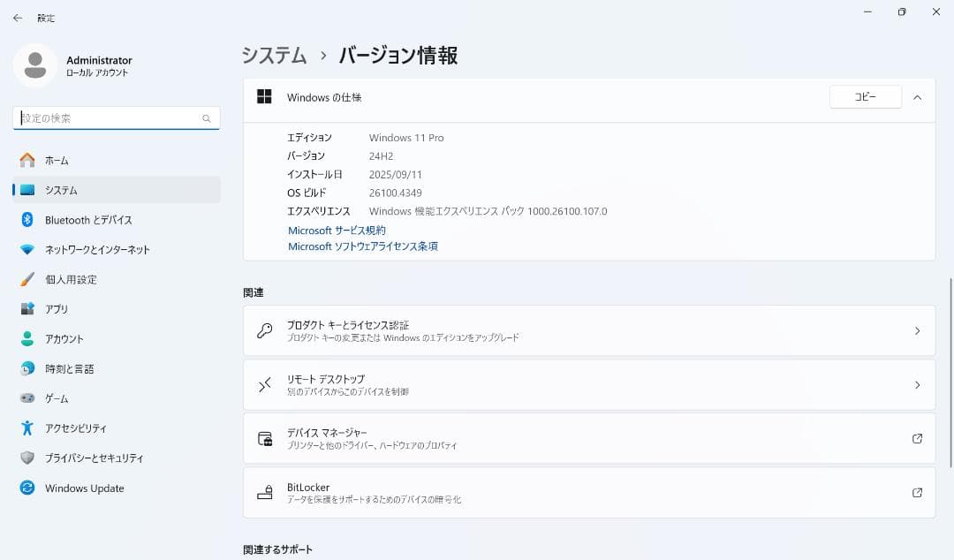Open Microsoft ソフトウェアライセンス条項 link
This screenshot has height=560, width=954.
[x=363, y=246]
